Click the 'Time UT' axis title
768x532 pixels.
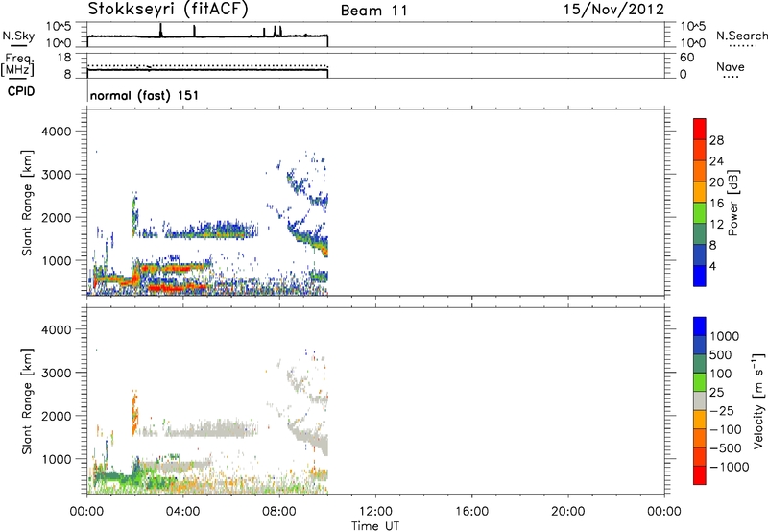[x=375, y=526]
